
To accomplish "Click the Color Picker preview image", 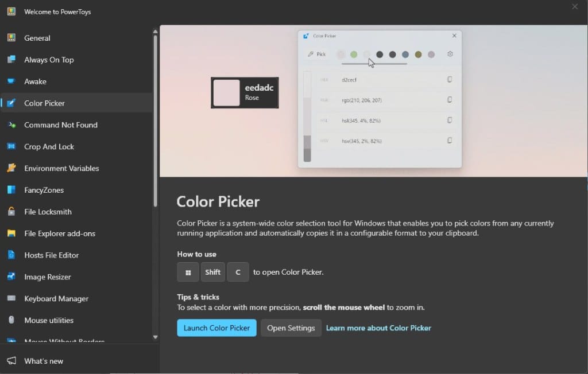I will (x=373, y=101).
